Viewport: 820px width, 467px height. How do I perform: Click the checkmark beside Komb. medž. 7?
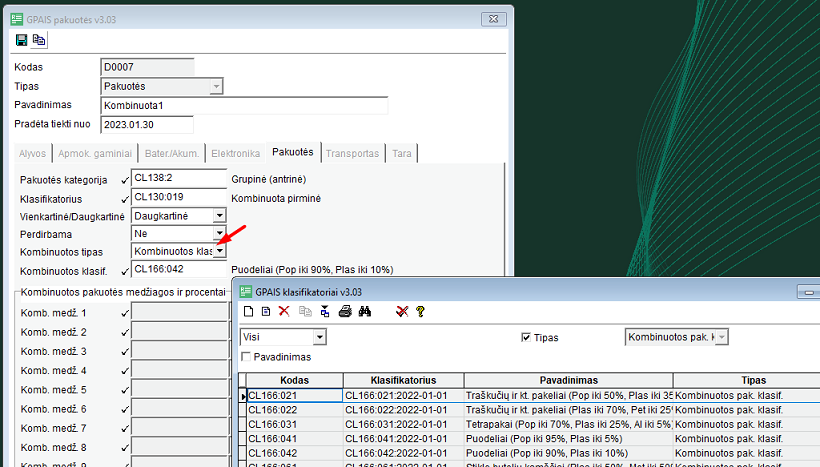tap(125, 429)
